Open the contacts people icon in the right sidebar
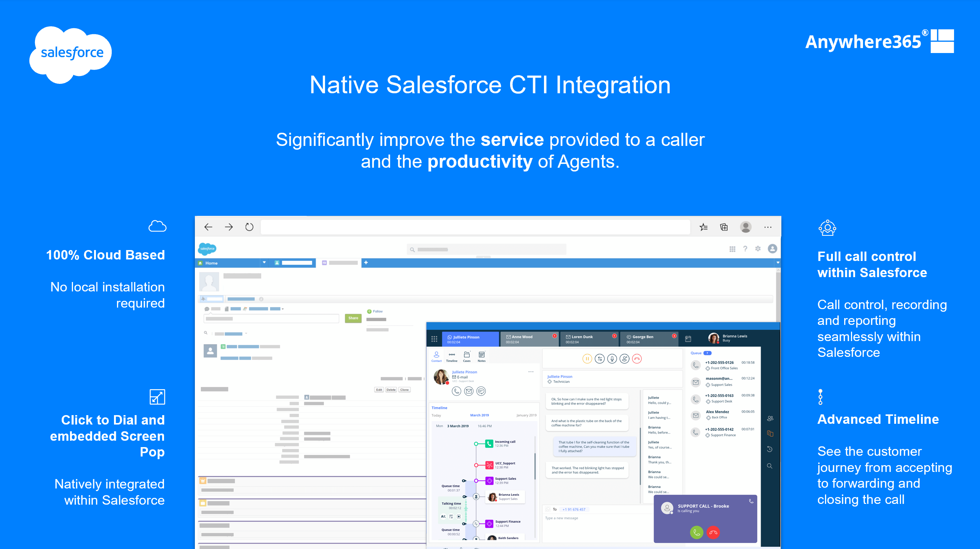The image size is (980, 549). (770, 418)
